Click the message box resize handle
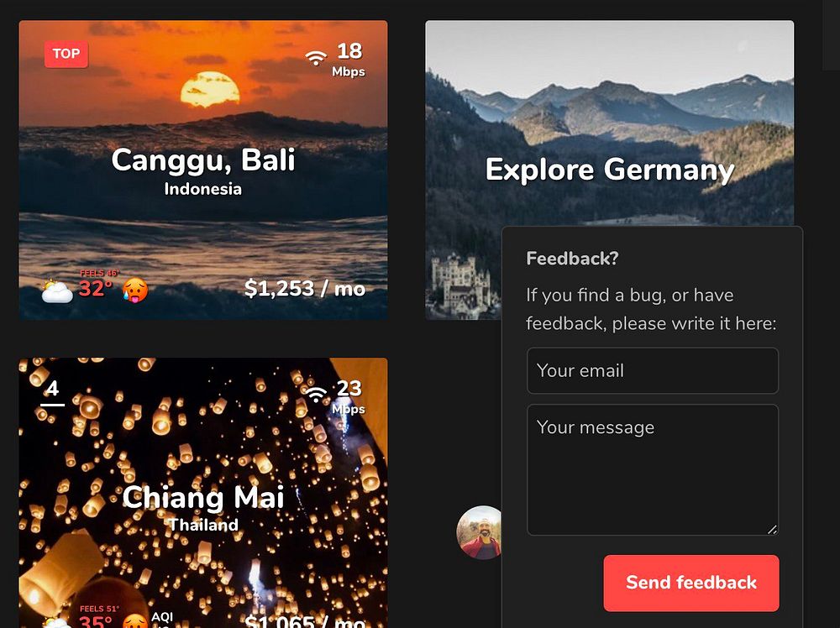Screen dimensions: 840x628 click(x=772, y=530)
